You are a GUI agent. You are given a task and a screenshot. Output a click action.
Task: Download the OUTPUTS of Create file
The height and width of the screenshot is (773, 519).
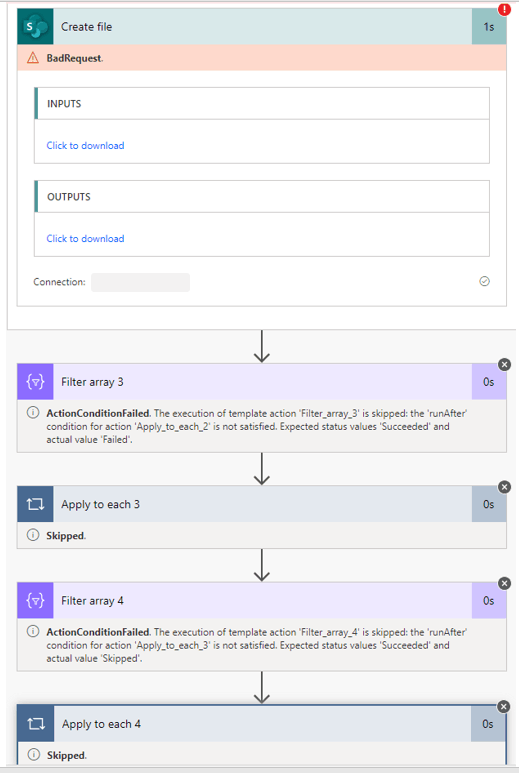(85, 239)
